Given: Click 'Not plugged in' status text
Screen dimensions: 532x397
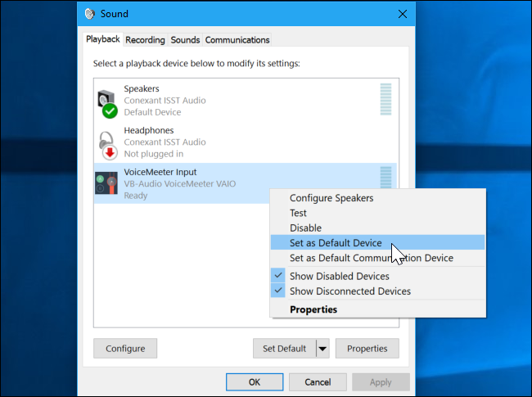Looking at the screenshot, I should [x=154, y=154].
